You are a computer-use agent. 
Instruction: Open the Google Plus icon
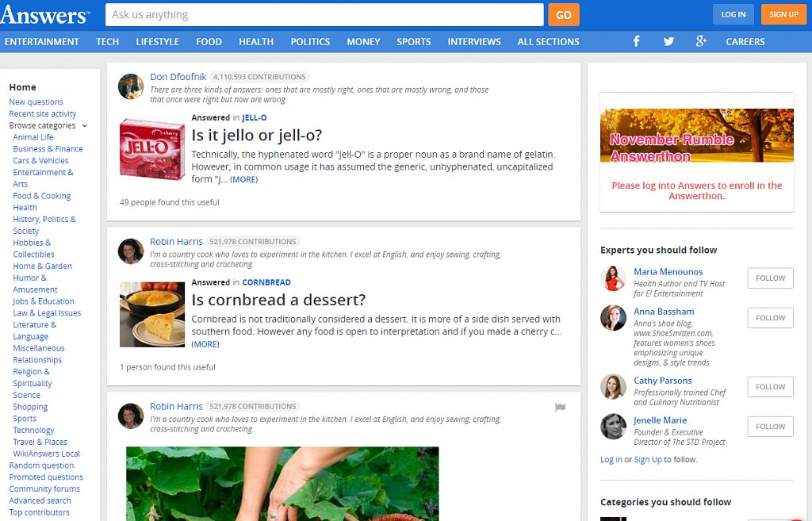pos(701,41)
